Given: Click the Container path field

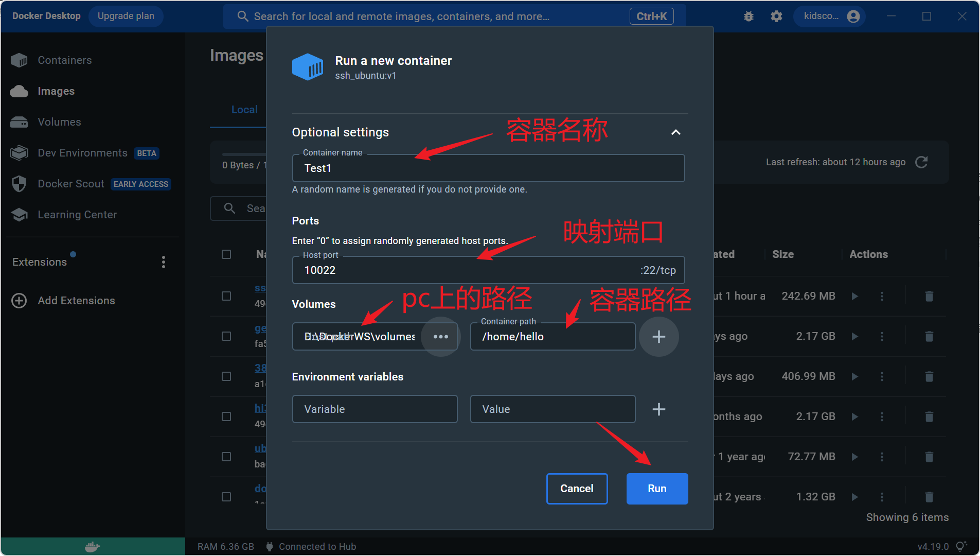Looking at the screenshot, I should [553, 337].
